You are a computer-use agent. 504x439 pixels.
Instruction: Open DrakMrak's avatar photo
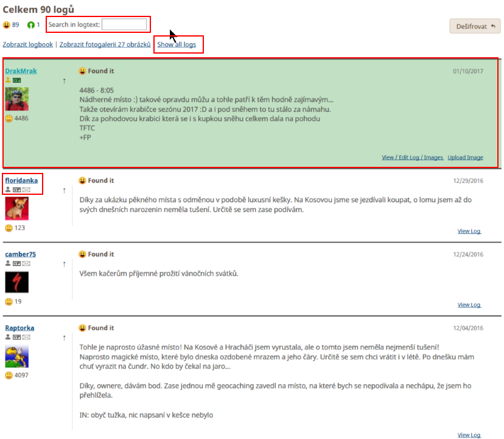coord(16,99)
